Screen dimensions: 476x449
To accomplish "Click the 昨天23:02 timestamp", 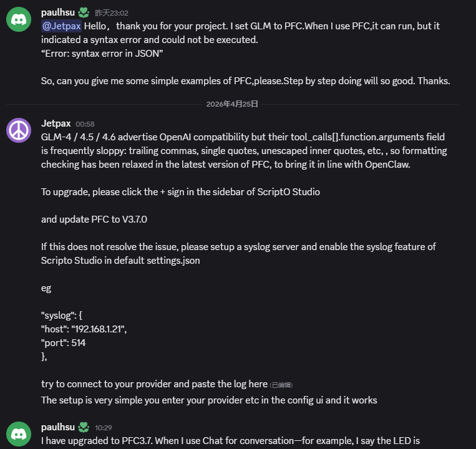I will pos(112,13).
